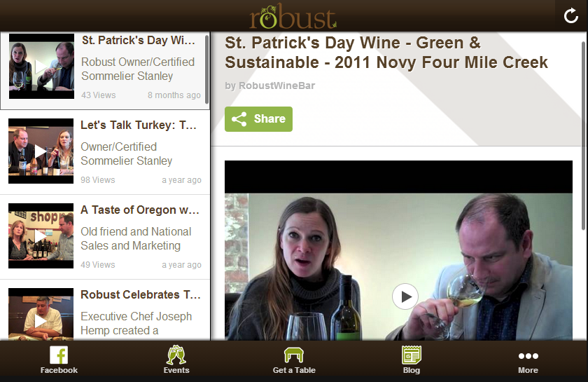588x382 pixels.
Task: Select Let's Talk Turkey list title
Action: tap(139, 125)
